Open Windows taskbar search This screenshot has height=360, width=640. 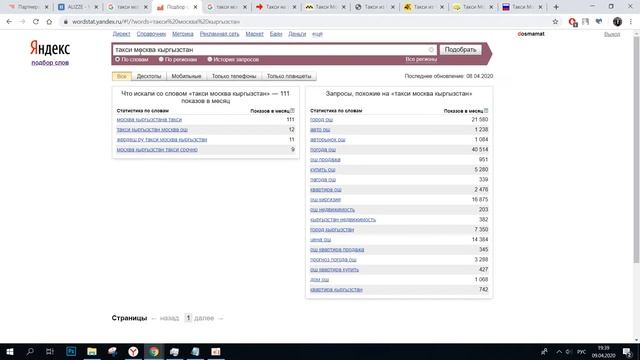30,351
